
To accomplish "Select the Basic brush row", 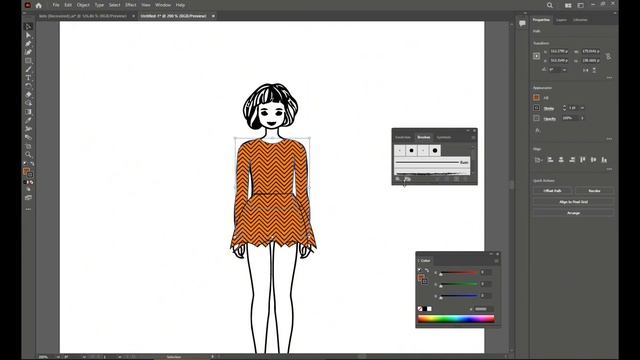I will (432, 162).
